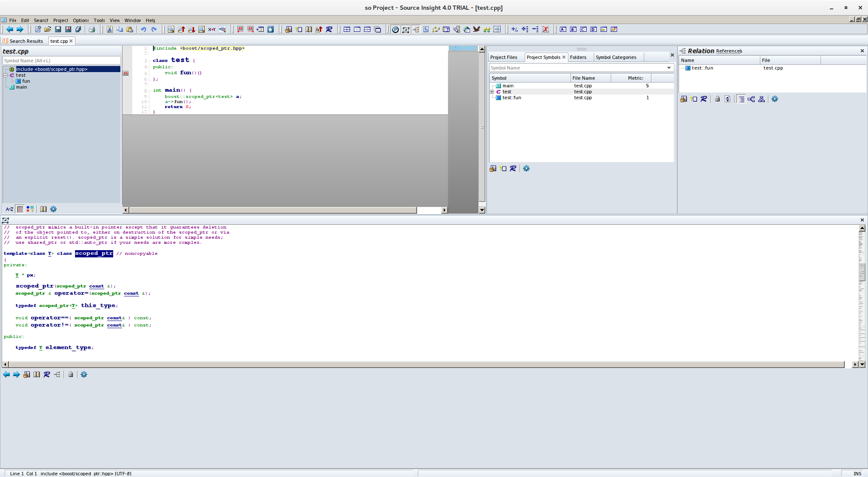The width and height of the screenshot is (868, 477).
Task: Toggle the Context Window toolbar button
Action: (x=406, y=29)
